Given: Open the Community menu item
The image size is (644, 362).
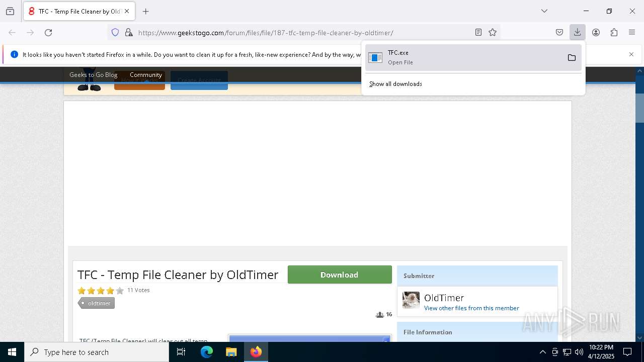Looking at the screenshot, I should [146, 75].
